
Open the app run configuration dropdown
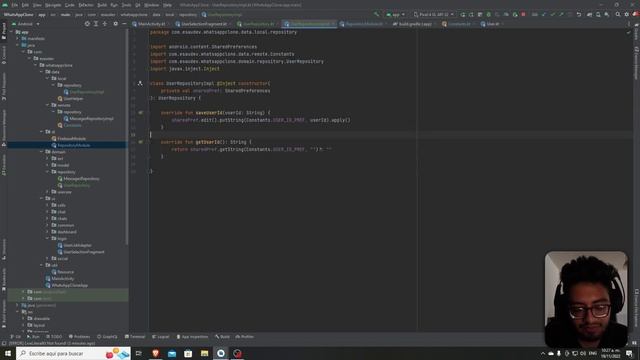[x=396, y=14]
